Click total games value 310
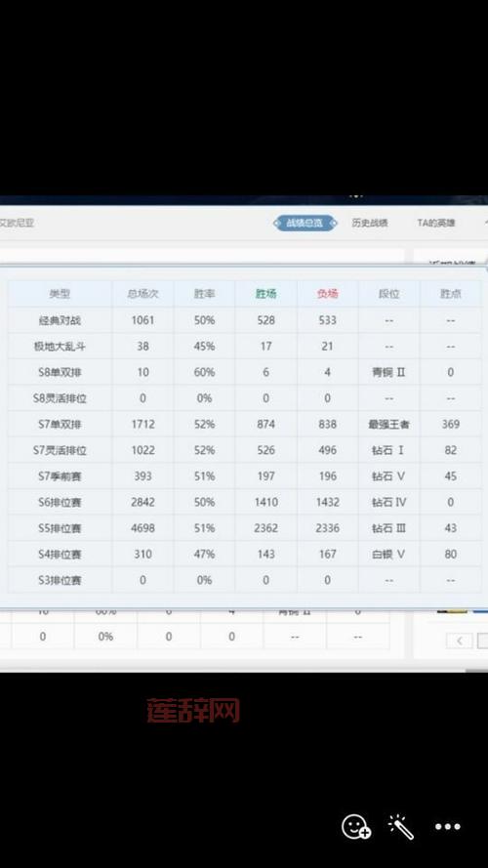The image size is (488, 868). pos(142,555)
